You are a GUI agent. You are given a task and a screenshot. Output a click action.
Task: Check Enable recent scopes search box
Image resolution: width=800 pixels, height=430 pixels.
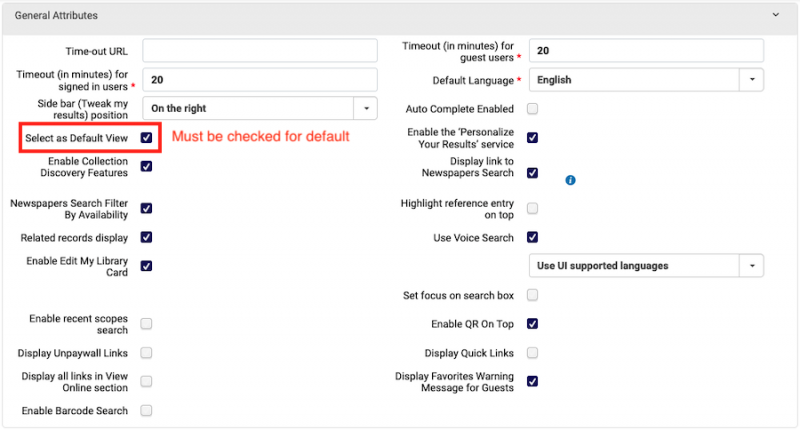coord(146,323)
